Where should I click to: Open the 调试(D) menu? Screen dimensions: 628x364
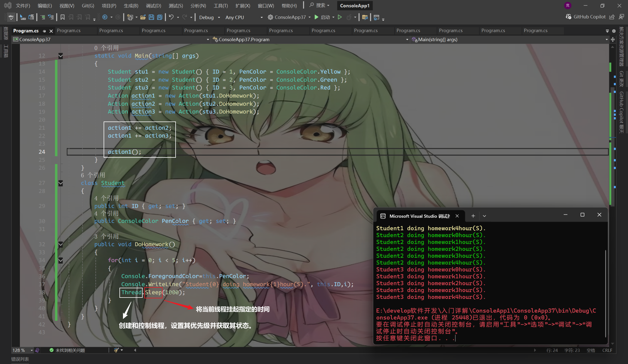point(154,5)
